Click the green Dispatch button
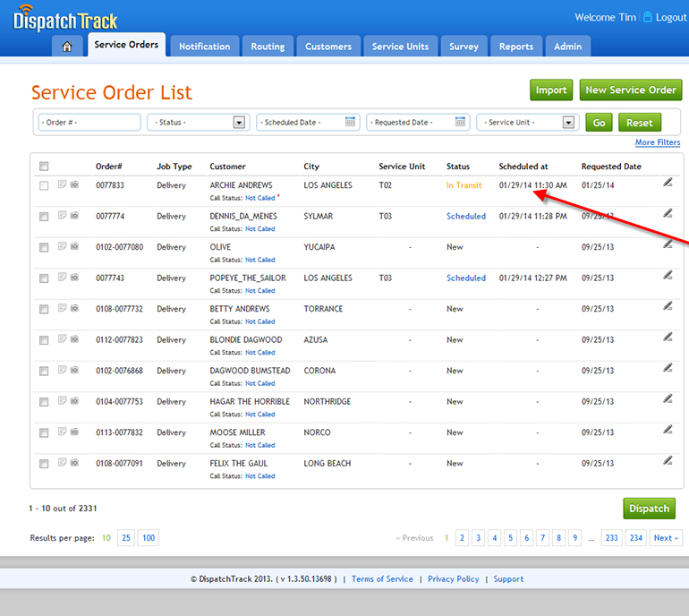The image size is (689, 616). 649,509
